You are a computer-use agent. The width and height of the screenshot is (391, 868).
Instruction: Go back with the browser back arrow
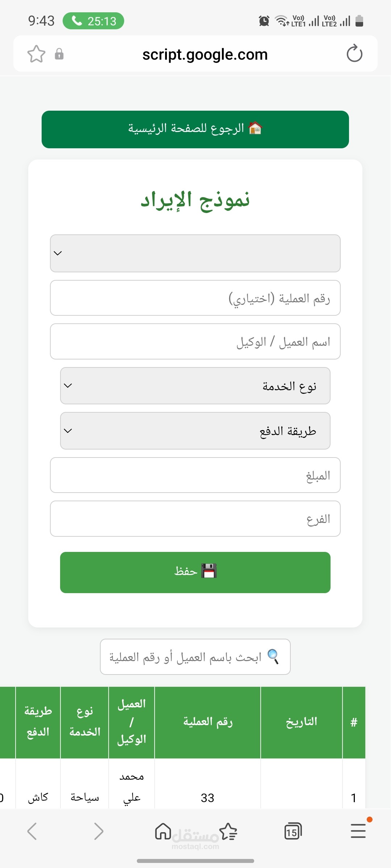[32, 831]
